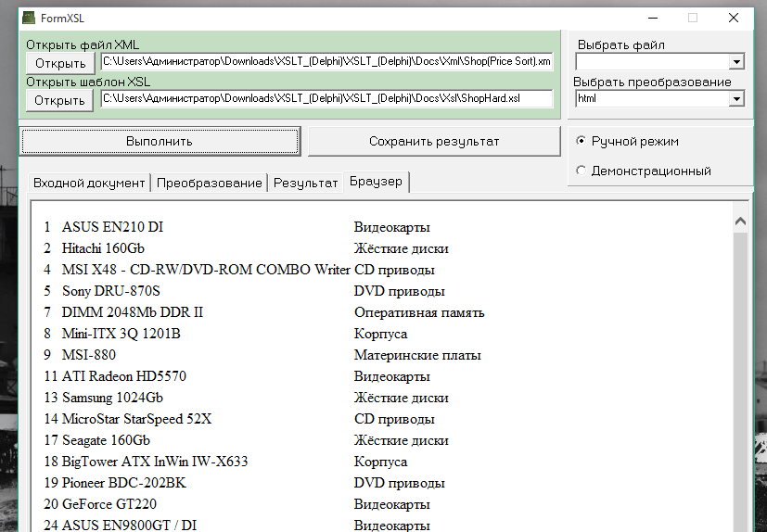Click MSI-880 row text
The height and width of the screenshot is (532, 767).
89,354
